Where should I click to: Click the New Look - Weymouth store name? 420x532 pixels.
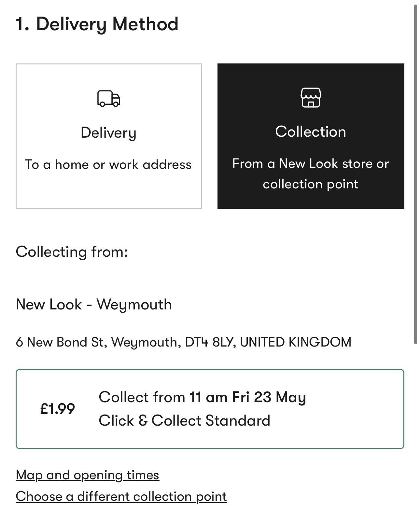(94, 305)
